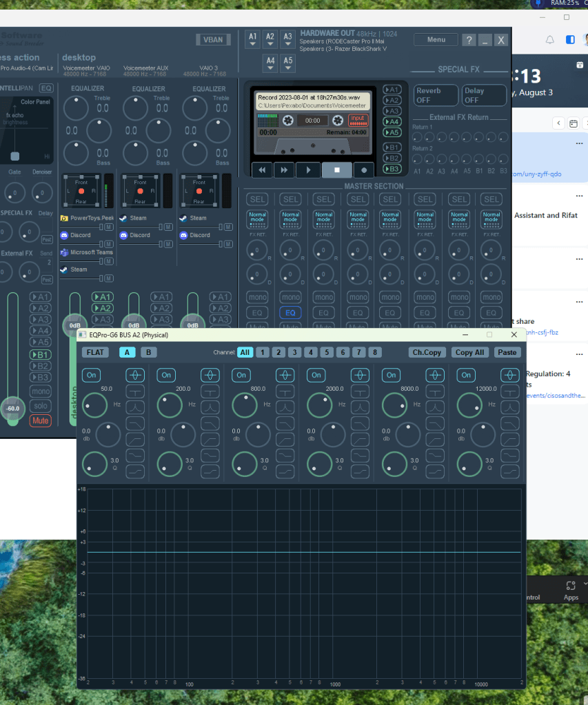Click the Color Panel fx echo pad
This screenshot has width=588, height=705.
[x=27, y=130]
